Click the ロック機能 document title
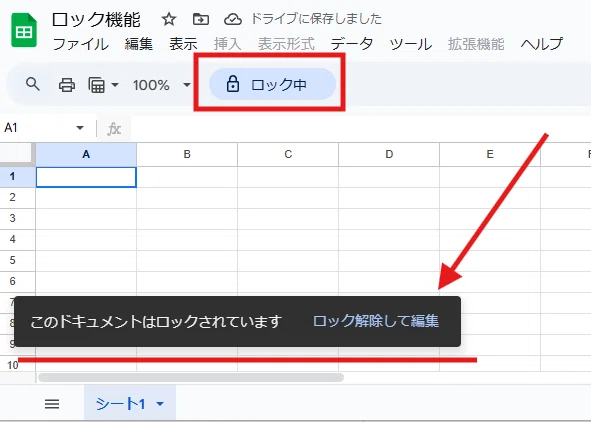The height and width of the screenshot is (422, 591). (x=96, y=20)
